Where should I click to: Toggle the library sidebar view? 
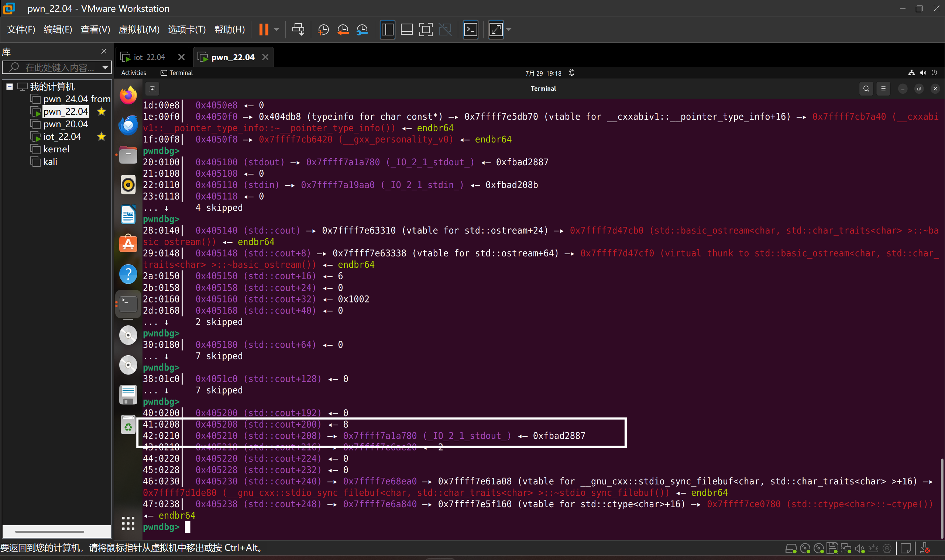pos(387,30)
